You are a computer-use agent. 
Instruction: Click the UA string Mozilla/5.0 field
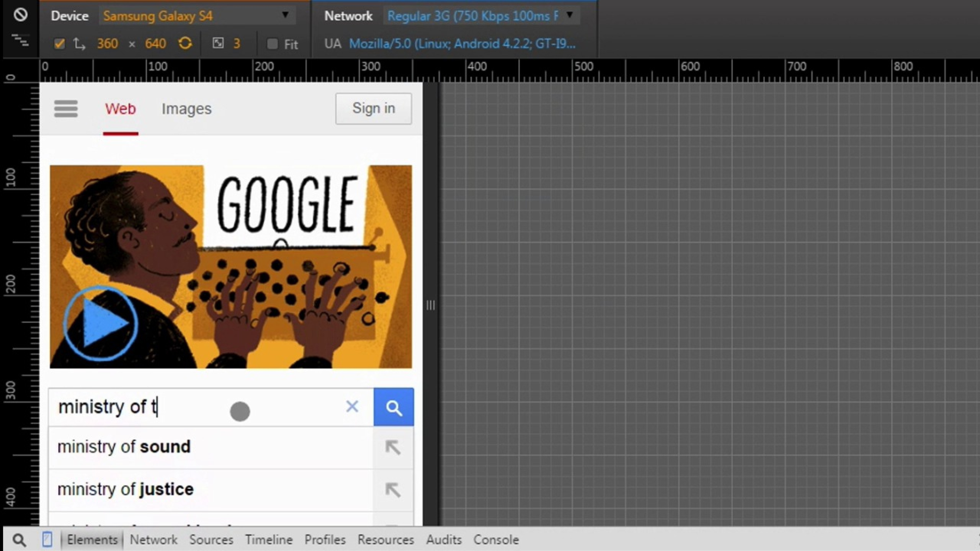click(462, 44)
